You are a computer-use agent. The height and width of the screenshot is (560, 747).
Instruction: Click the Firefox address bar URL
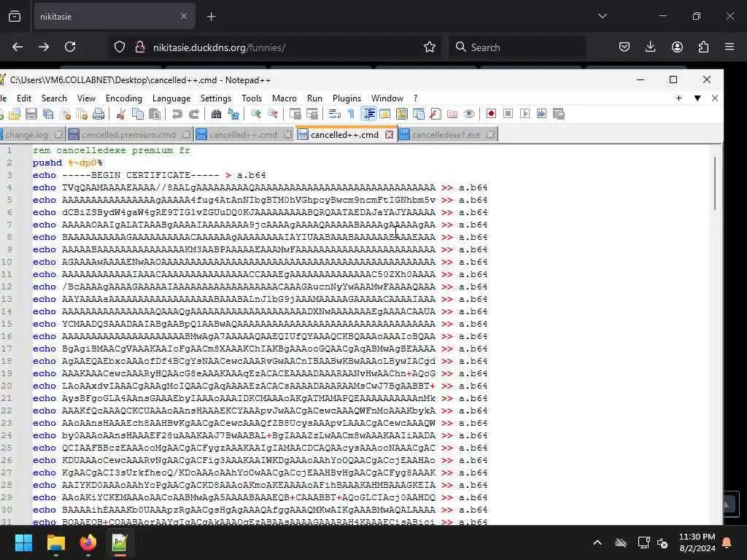(219, 47)
